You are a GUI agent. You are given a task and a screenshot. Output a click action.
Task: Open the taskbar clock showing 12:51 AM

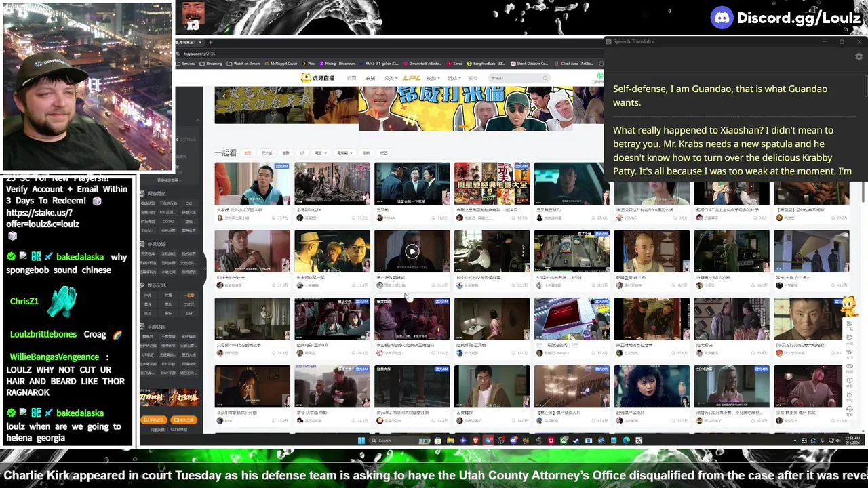pyautogui.click(x=852, y=440)
